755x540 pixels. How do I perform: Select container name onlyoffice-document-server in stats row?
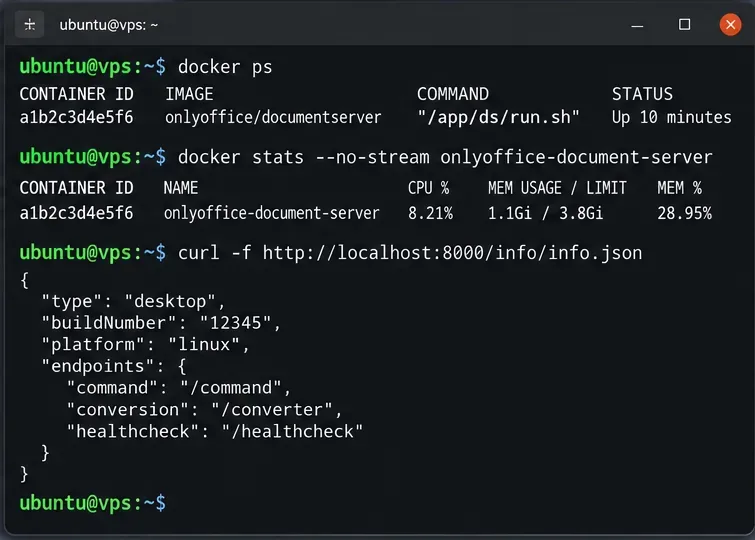272,213
